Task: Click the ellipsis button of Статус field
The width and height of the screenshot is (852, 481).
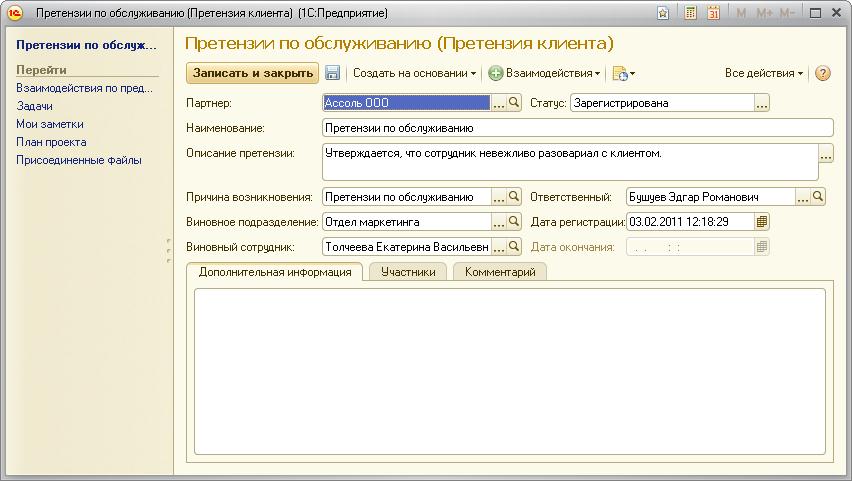Action: tap(762, 103)
